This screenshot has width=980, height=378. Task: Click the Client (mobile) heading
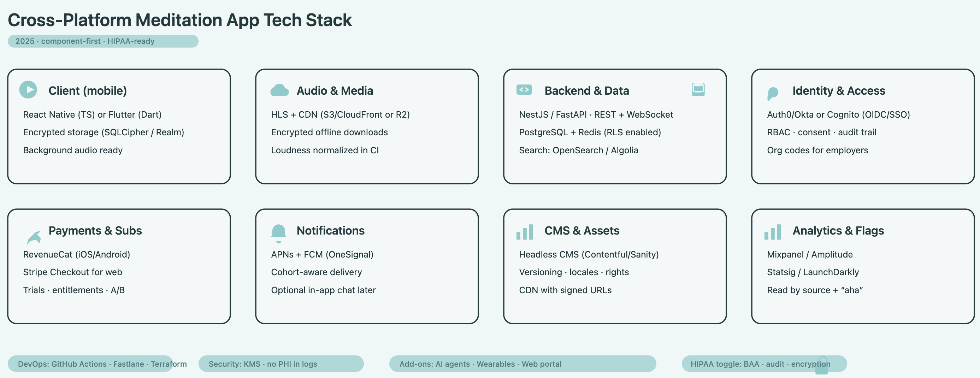pyautogui.click(x=88, y=90)
